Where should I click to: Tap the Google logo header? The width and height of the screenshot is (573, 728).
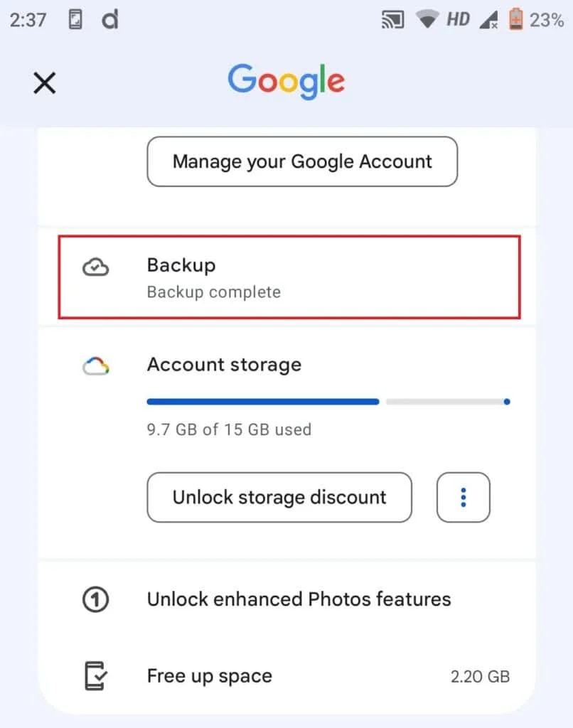click(286, 82)
